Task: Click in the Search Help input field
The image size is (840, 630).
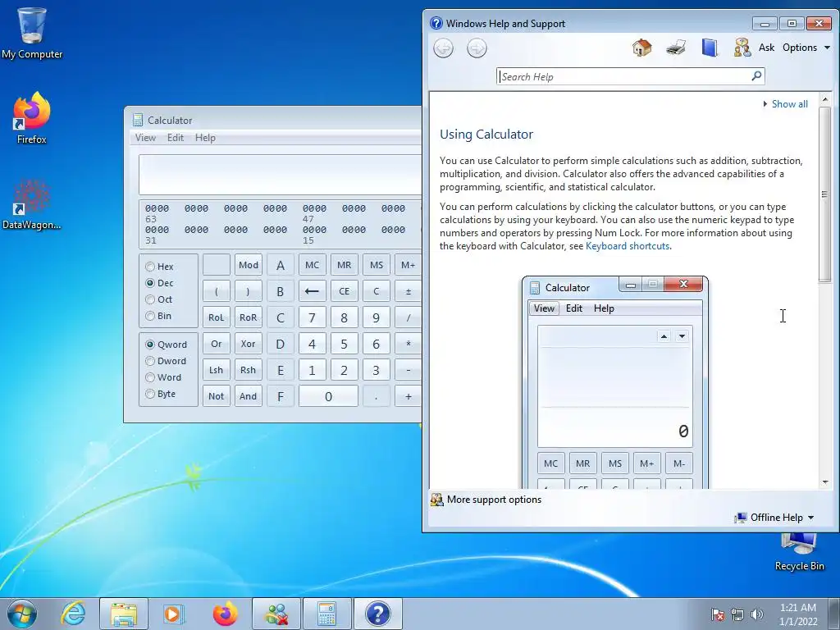Action: [624, 76]
